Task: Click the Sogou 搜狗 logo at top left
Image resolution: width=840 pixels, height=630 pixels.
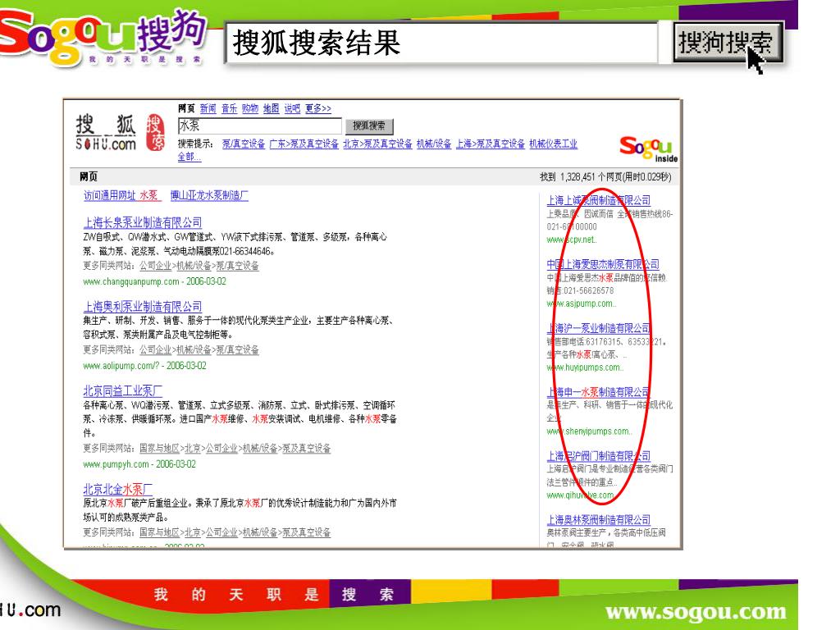Action: pos(102,38)
